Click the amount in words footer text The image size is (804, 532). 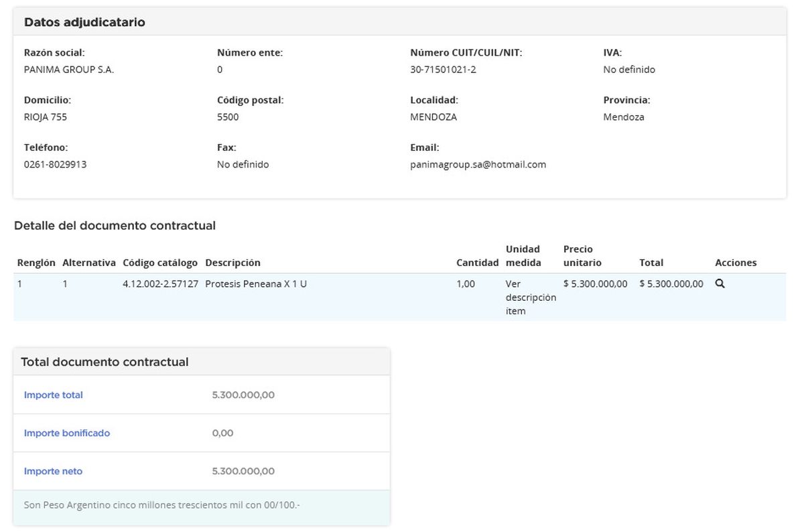tap(162, 505)
